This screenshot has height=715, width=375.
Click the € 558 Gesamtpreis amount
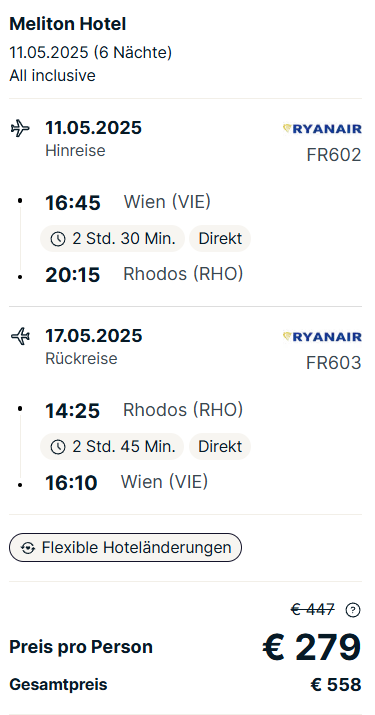[x=336, y=685]
